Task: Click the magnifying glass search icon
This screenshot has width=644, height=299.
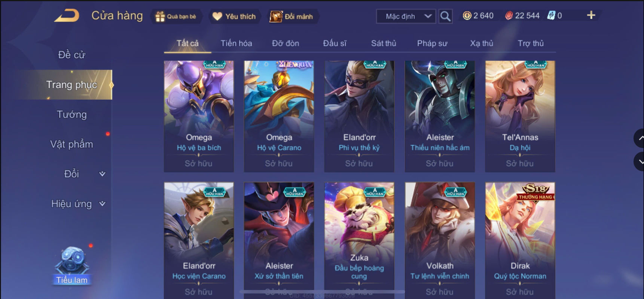Action: point(445,16)
